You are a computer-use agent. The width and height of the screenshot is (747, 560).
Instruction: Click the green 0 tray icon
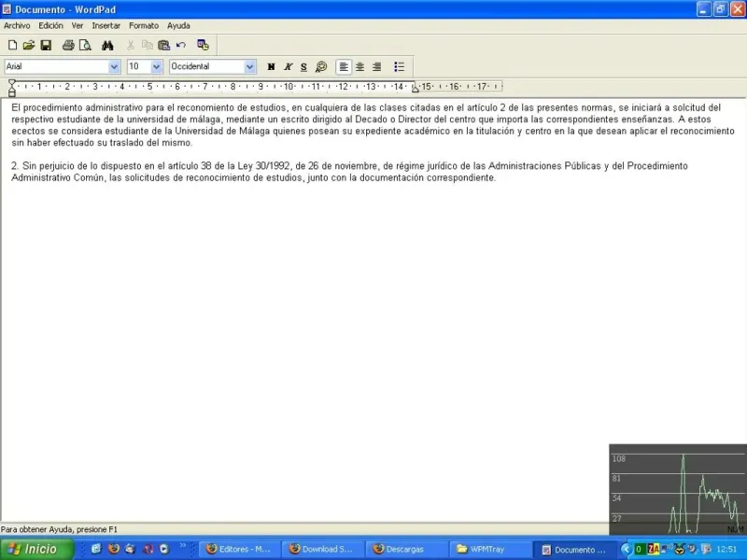(x=639, y=549)
